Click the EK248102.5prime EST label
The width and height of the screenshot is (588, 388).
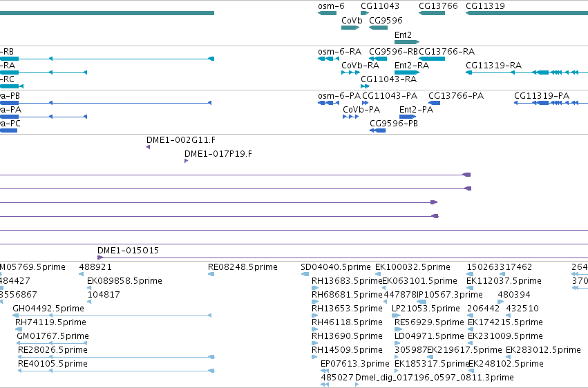(506, 364)
